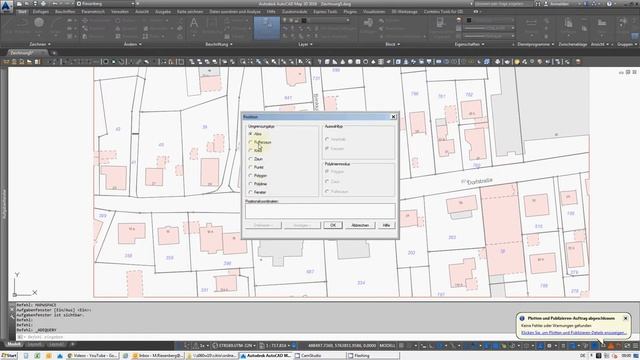This screenshot has height=360, width=640.
Task: Select the Alles radio button
Action: 250,134
